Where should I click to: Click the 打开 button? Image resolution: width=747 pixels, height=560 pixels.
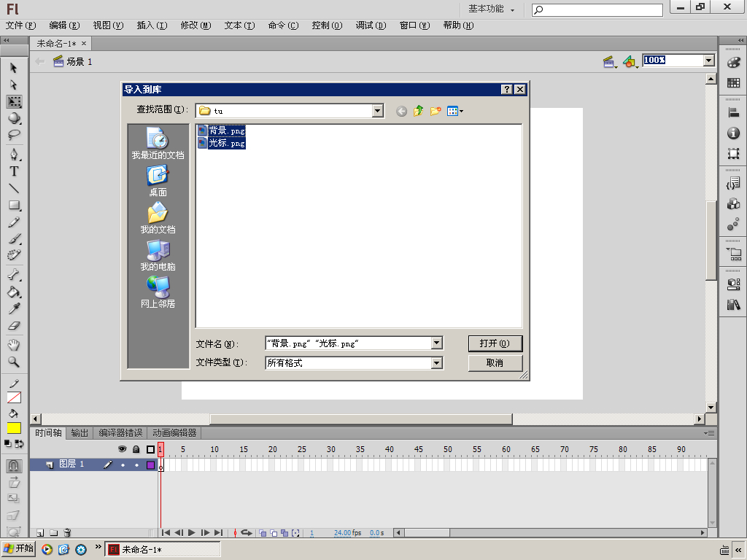(495, 343)
